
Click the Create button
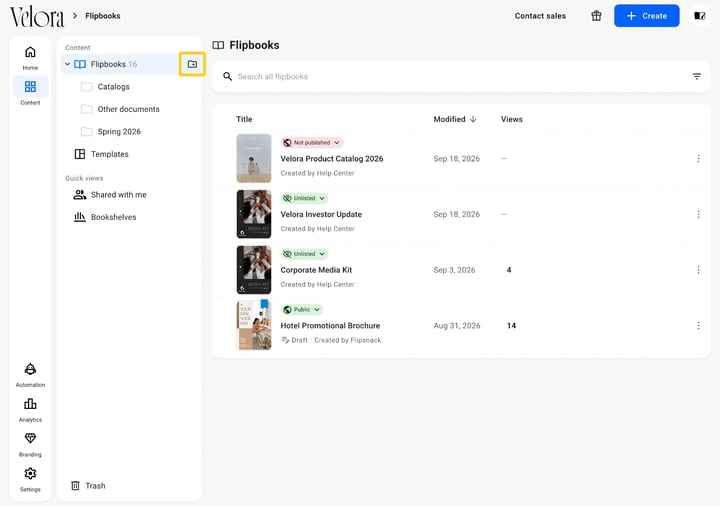pyautogui.click(x=647, y=16)
